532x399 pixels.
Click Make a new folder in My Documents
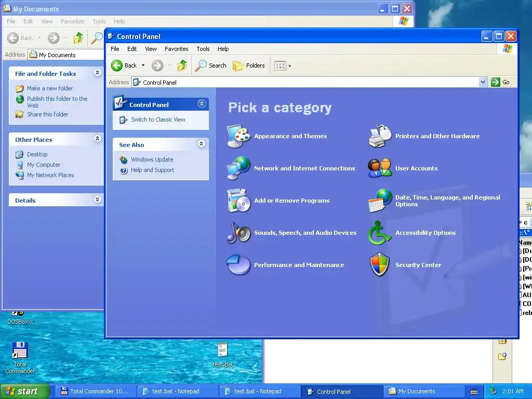[50, 88]
